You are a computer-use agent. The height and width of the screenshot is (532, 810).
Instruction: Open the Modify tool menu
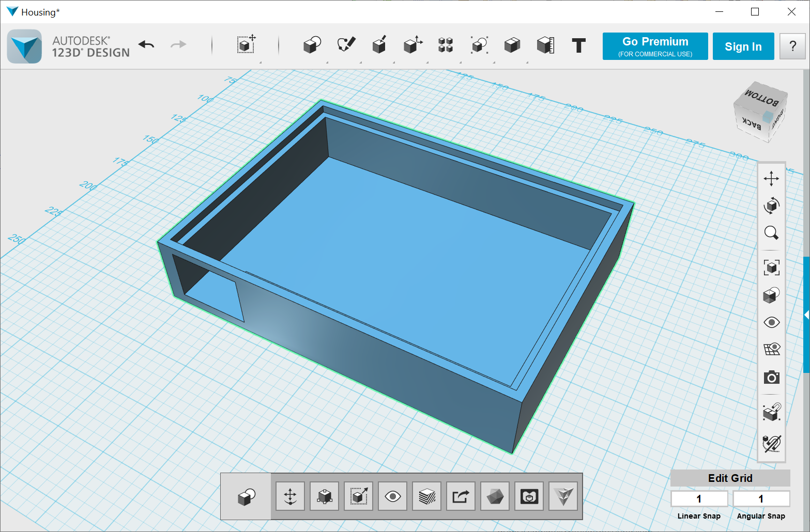412,45
